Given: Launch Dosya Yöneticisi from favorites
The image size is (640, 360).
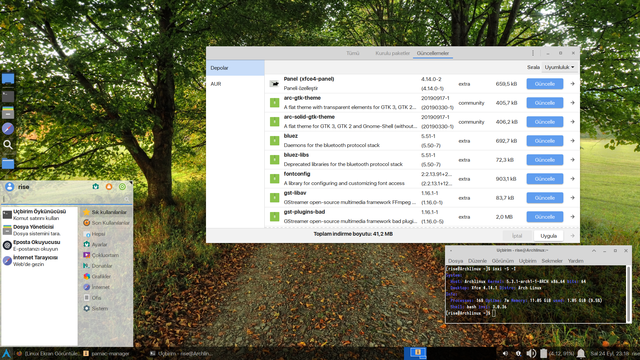Looking at the screenshot, I should 40,230.
